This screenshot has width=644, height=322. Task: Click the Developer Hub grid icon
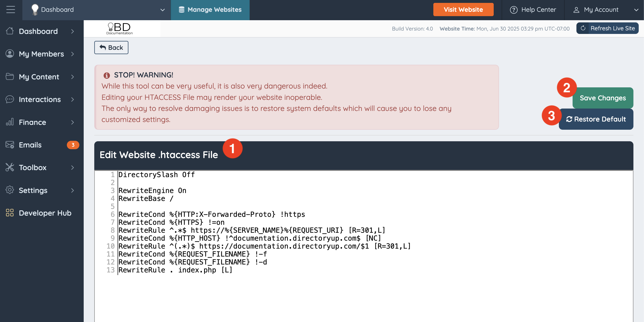[x=10, y=213]
